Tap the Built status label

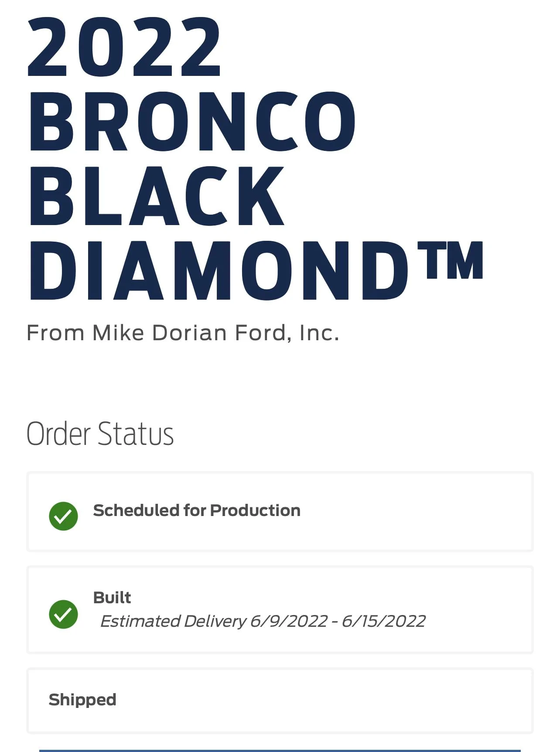click(x=112, y=597)
